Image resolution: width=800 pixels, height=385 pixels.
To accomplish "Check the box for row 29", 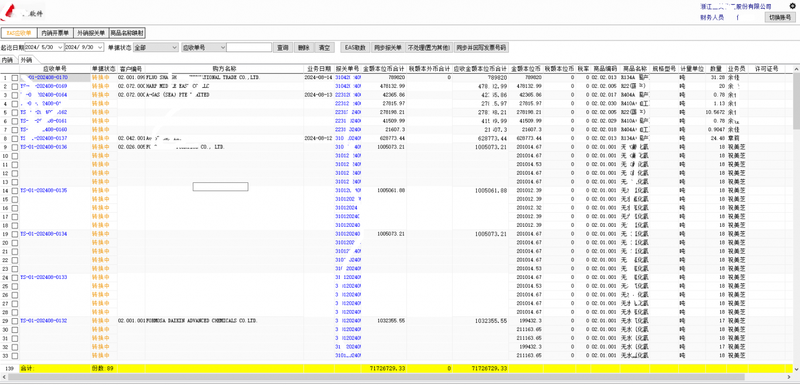I will tap(15, 321).
